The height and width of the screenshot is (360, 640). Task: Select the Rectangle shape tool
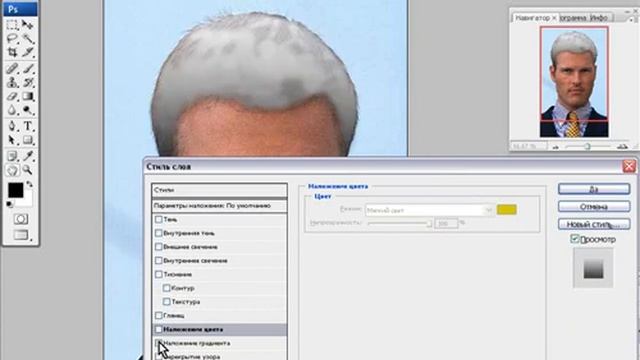point(27,140)
